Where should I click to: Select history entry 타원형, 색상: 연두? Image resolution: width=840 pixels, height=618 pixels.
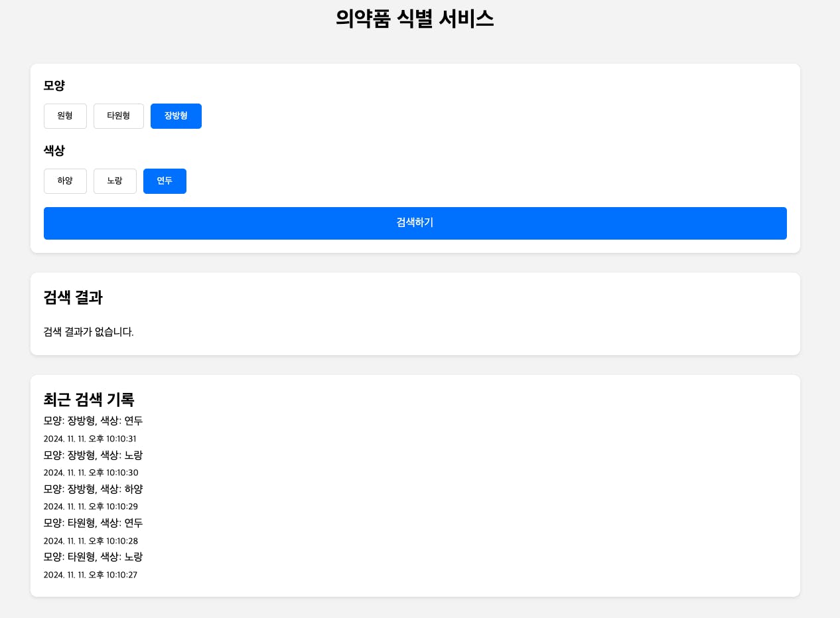coord(94,523)
